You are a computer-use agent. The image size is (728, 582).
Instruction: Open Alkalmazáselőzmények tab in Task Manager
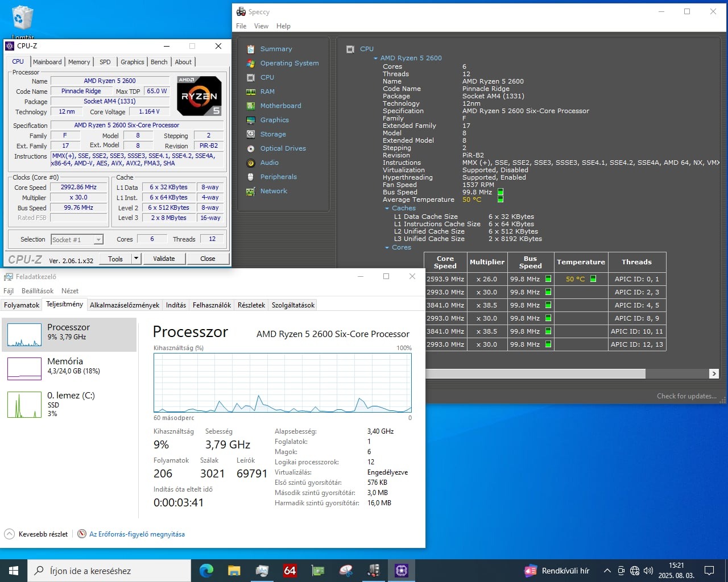125,305
